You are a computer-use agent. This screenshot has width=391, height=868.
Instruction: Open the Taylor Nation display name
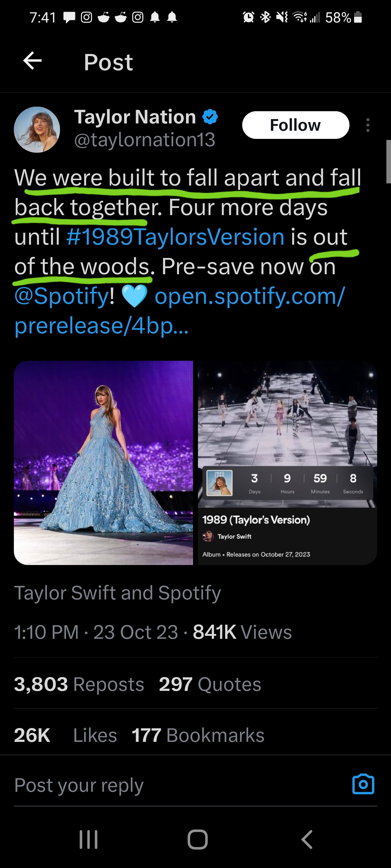[x=135, y=117]
